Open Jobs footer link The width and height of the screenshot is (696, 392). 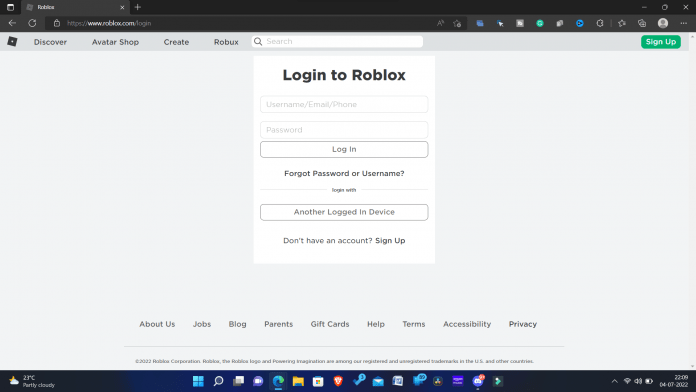point(202,324)
